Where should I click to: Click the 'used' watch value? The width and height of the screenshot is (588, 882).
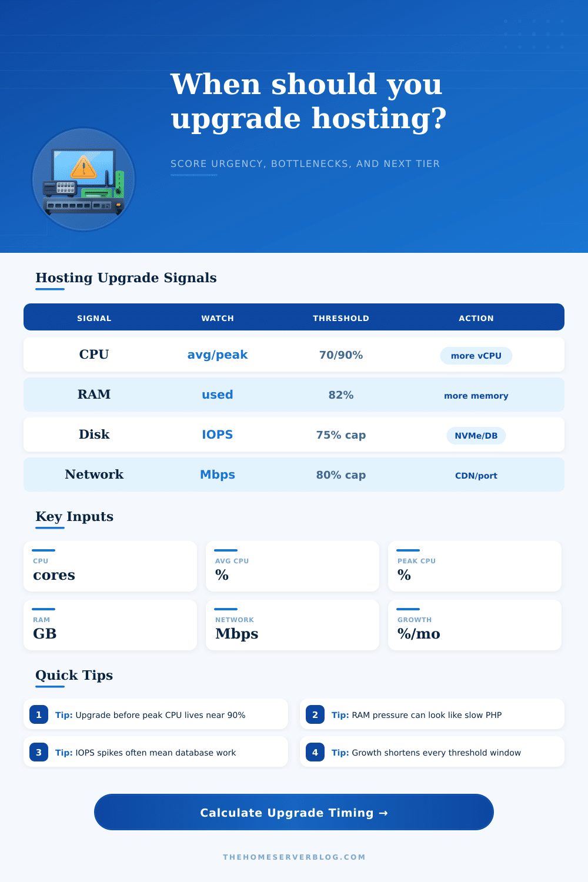(218, 395)
